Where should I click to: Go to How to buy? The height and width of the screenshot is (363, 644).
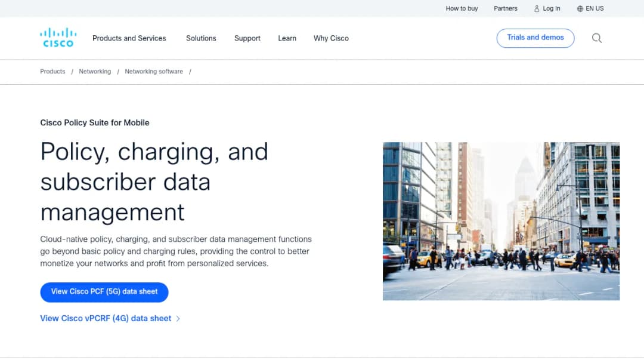tap(462, 8)
